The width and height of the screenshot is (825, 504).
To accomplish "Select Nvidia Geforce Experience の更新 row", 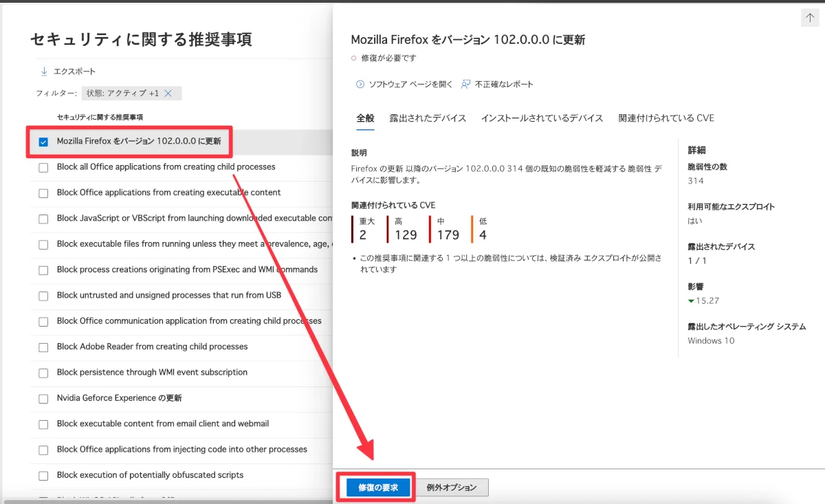I will [x=120, y=398].
